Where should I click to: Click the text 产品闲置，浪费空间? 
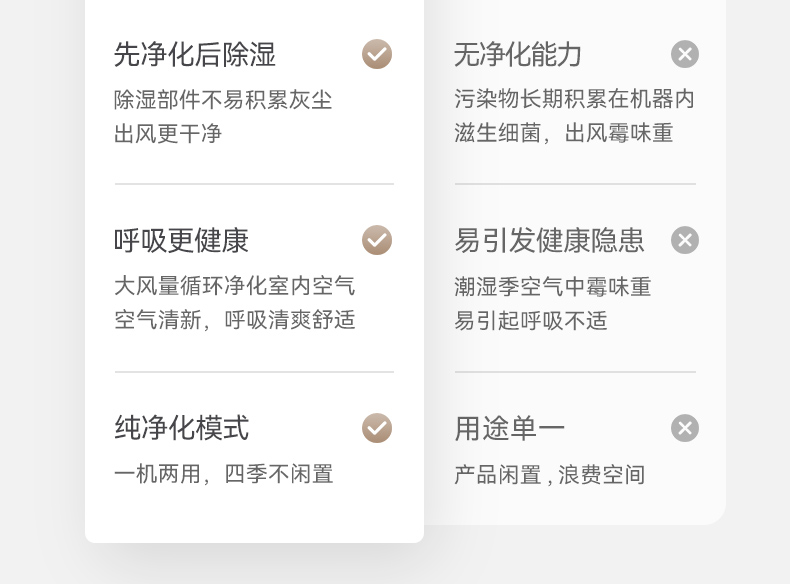(x=549, y=475)
